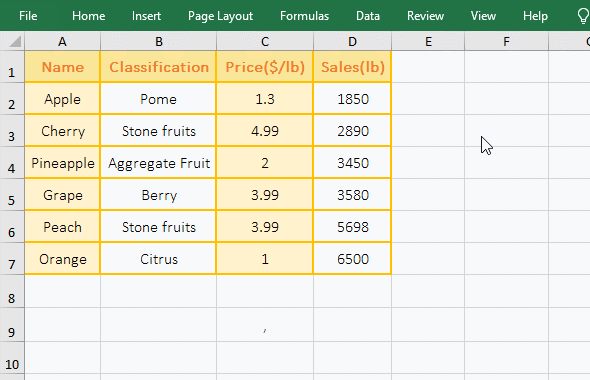Open the Formulas tab
590x380 pixels.
click(x=304, y=16)
